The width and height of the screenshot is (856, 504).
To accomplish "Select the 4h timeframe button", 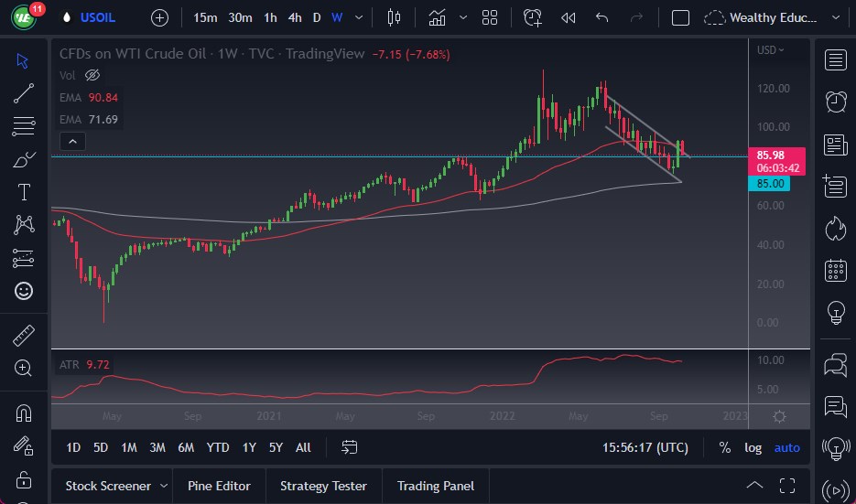I will coord(294,17).
